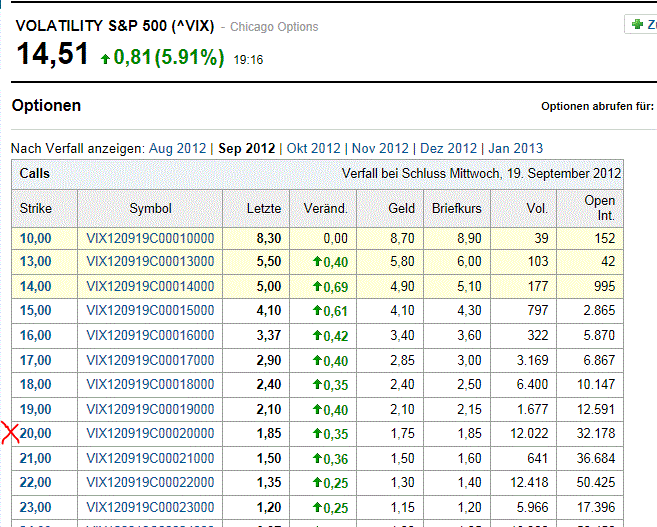The image size is (657, 527).
Task: Open strike 21,00 link
Action: click(36, 458)
